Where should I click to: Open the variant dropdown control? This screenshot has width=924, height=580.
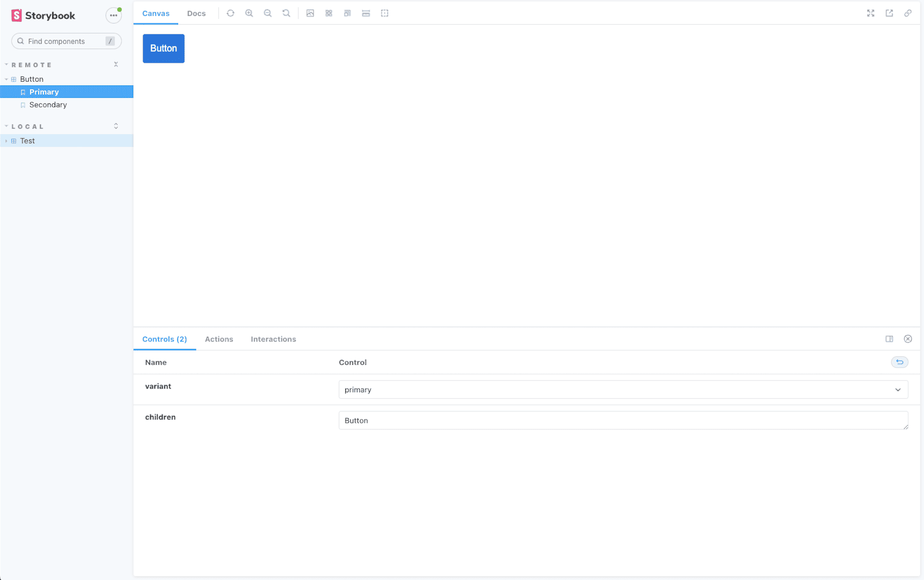click(623, 389)
